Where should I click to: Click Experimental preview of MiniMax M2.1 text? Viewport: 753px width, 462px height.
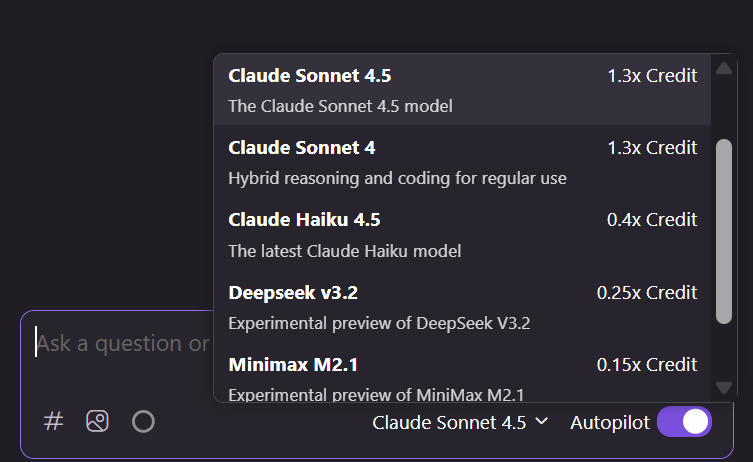[376, 395]
